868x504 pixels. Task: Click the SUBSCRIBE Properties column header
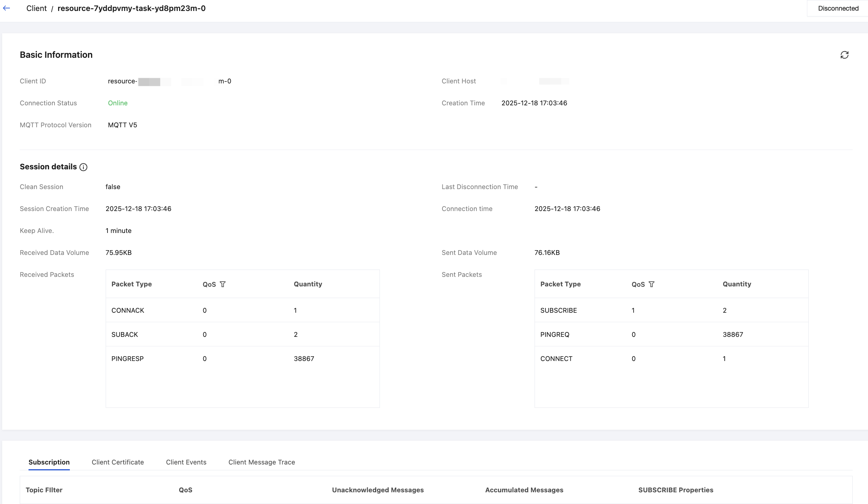point(676,490)
